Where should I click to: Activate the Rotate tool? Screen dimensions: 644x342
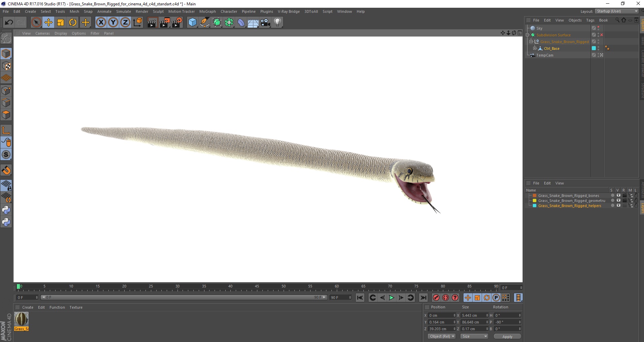(73, 23)
